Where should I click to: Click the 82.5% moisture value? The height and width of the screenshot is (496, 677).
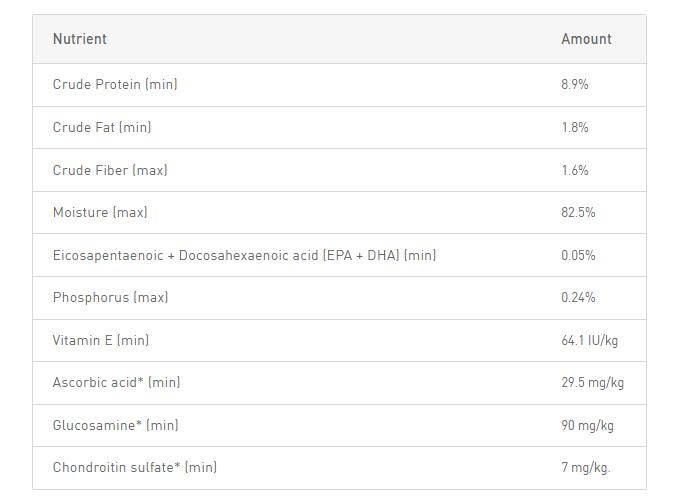point(578,212)
